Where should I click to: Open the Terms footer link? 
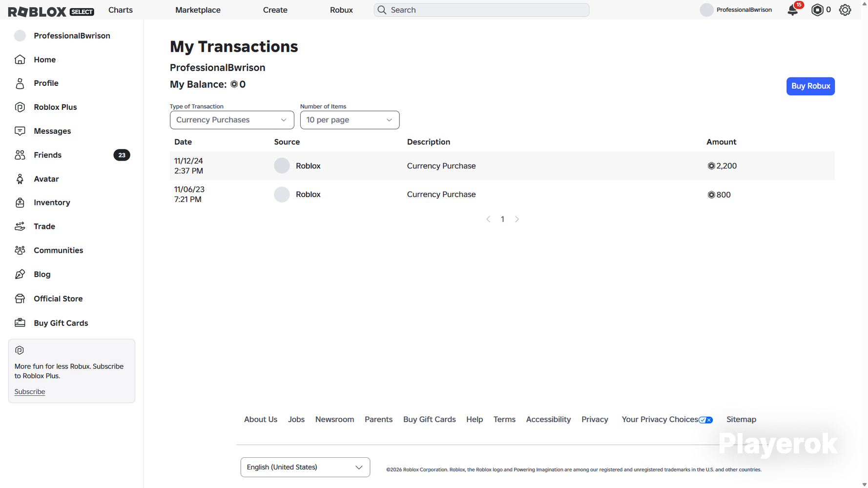tap(504, 420)
